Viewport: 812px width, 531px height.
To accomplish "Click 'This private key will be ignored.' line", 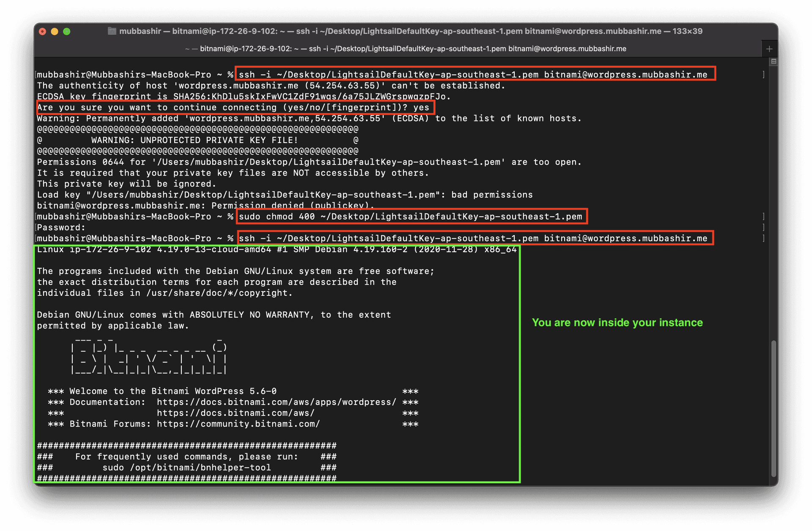I will click(x=126, y=184).
